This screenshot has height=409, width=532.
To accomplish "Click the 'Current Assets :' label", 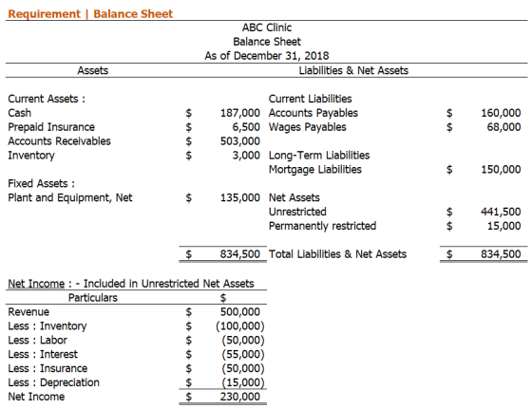I will (47, 99).
